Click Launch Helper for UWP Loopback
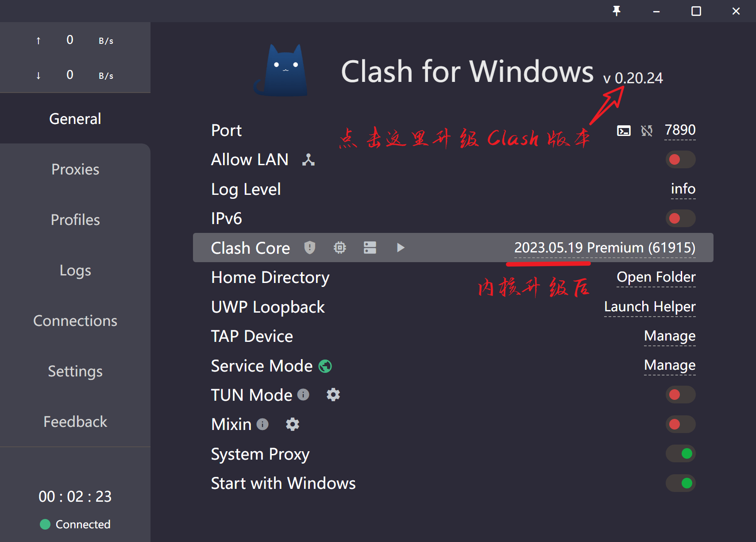Screen dimensions: 756x542 point(650,307)
